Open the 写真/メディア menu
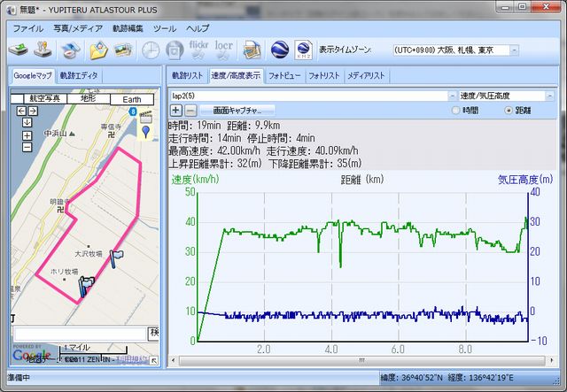Screen dimensions: 567x392 point(78,28)
